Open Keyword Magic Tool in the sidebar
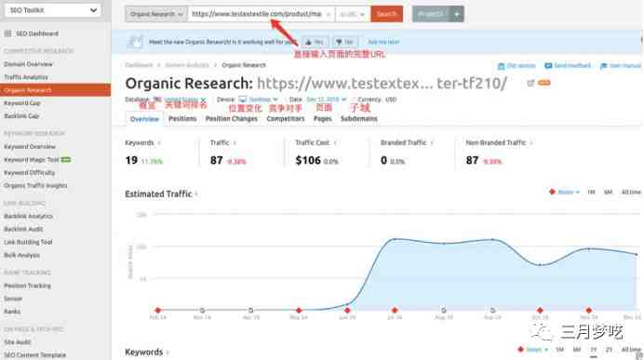The width and height of the screenshot is (644, 360). [32, 160]
